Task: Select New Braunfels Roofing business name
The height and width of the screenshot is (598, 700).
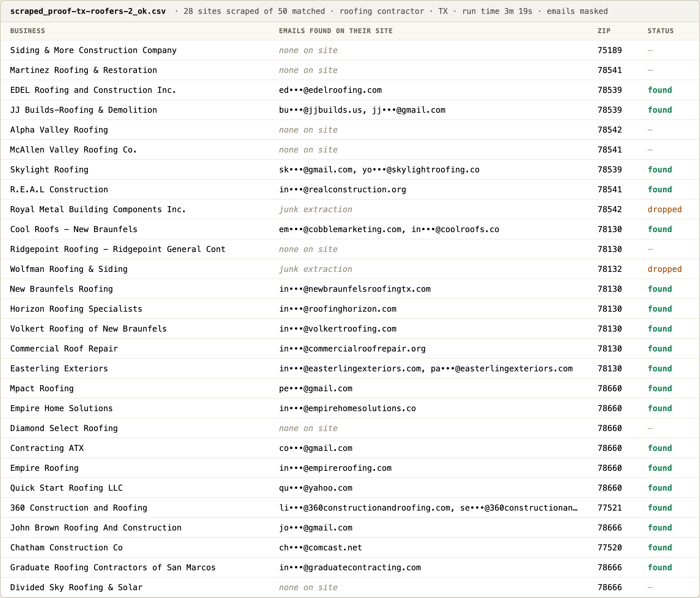Action: point(61,289)
